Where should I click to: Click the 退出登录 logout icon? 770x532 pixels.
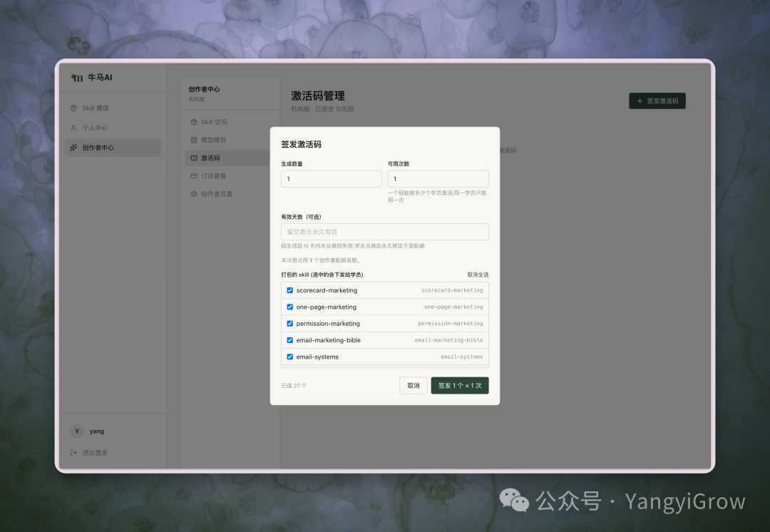(x=73, y=452)
